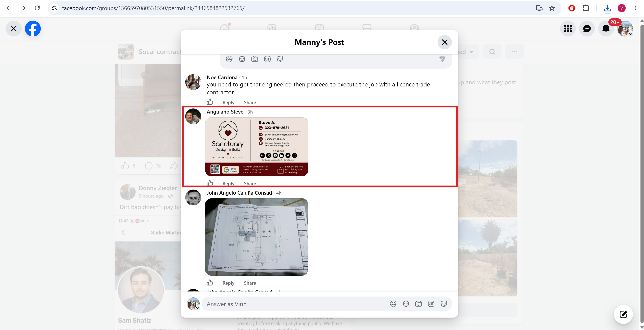Bookmark this page with the star icon

pos(552,8)
